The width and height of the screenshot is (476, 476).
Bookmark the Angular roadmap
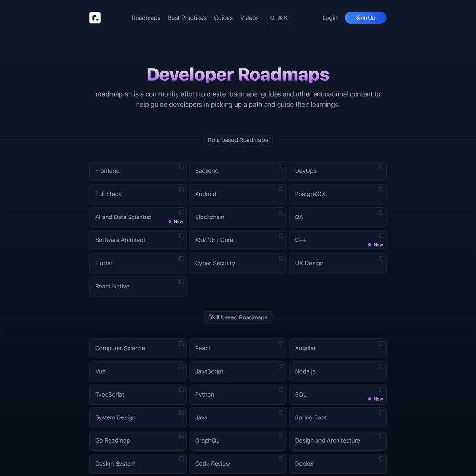click(381, 344)
